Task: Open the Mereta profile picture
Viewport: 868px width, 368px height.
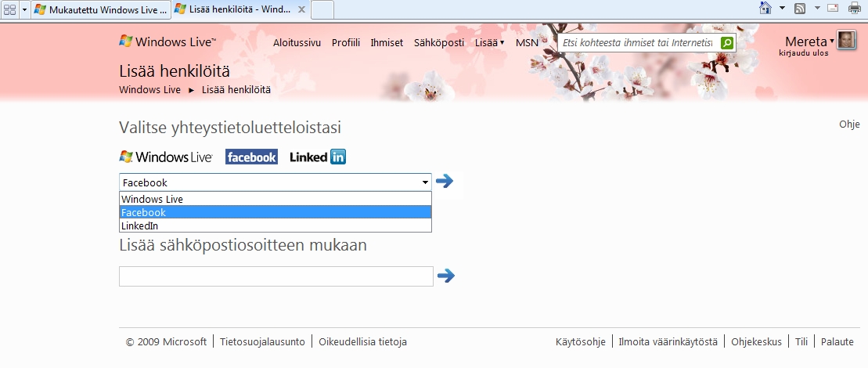Action: click(x=846, y=41)
